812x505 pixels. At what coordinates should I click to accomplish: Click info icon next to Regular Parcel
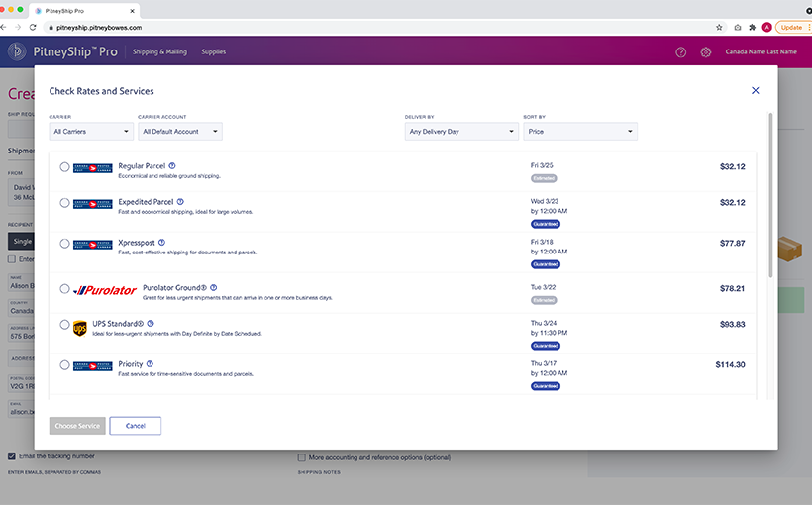tap(172, 165)
